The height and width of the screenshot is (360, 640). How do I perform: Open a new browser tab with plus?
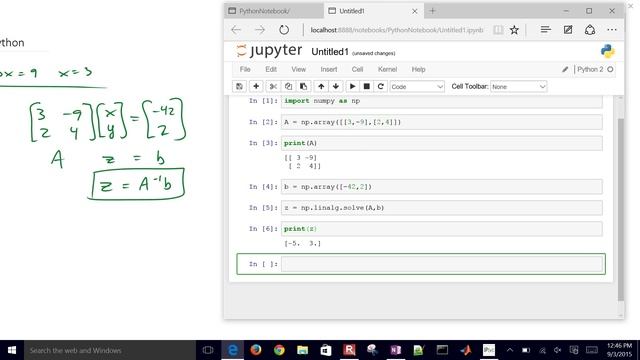[432, 11]
